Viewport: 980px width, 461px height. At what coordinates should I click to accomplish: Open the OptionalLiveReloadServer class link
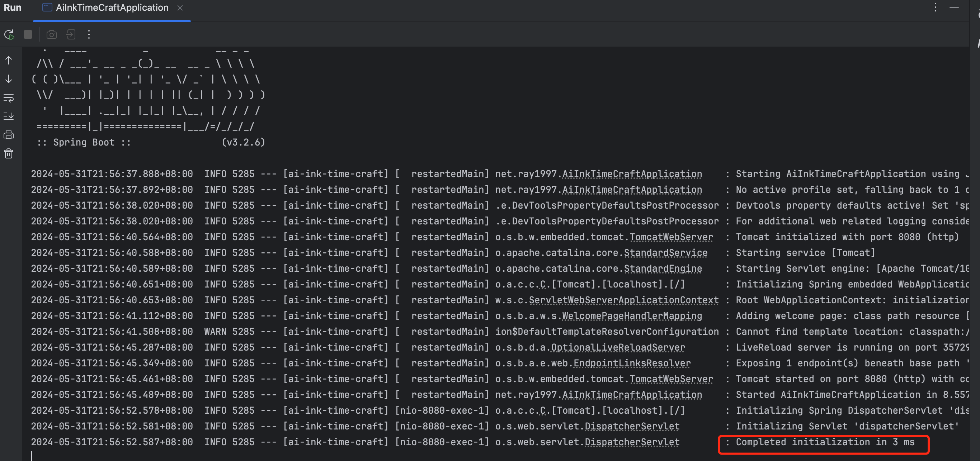618,347
